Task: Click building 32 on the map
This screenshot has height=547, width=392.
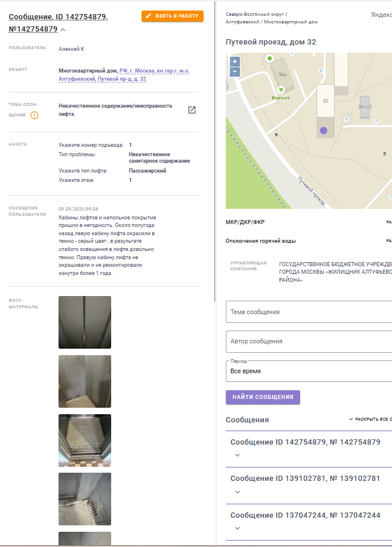Action: [x=325, y=101]
